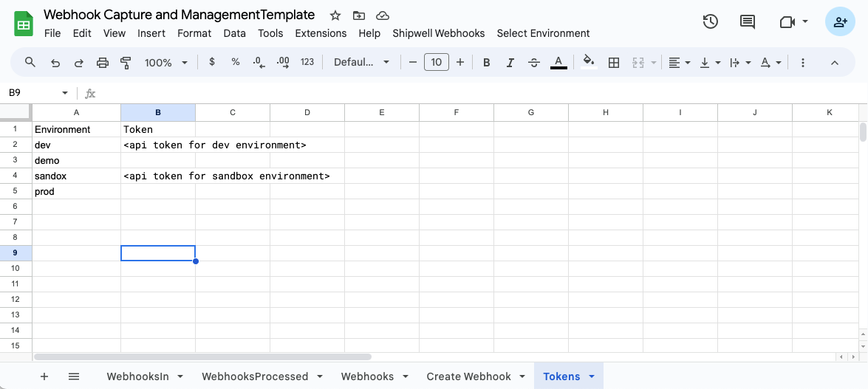Open version history clock icon
868x389 pixels.
pyautogui.click(x=710, y=21)
